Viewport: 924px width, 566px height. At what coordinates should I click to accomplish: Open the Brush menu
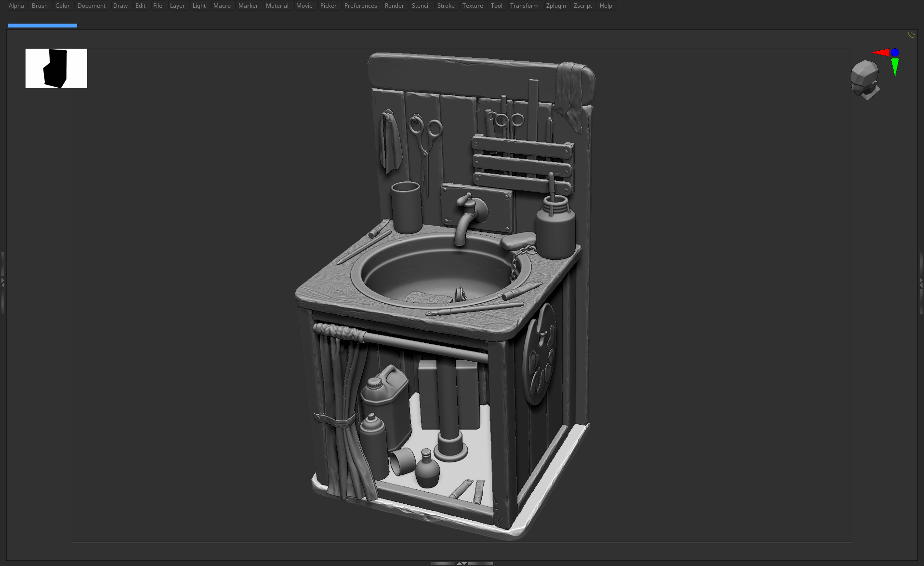40,5
